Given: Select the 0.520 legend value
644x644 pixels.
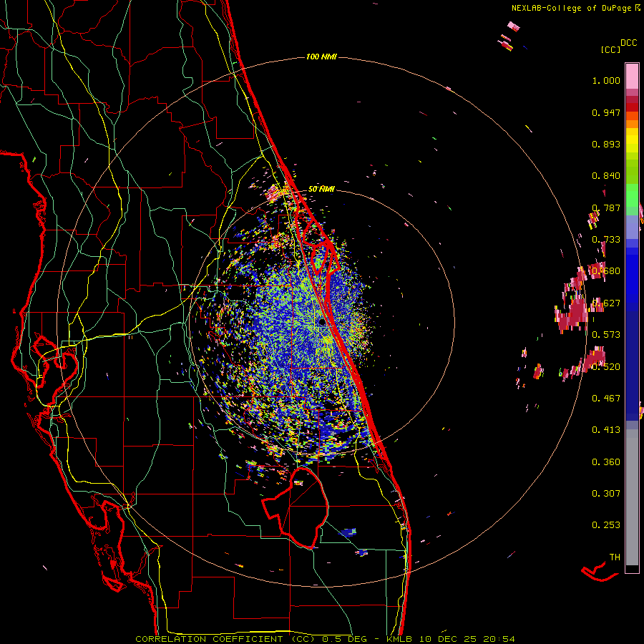Looking at the screenshot, I should 606,367.
